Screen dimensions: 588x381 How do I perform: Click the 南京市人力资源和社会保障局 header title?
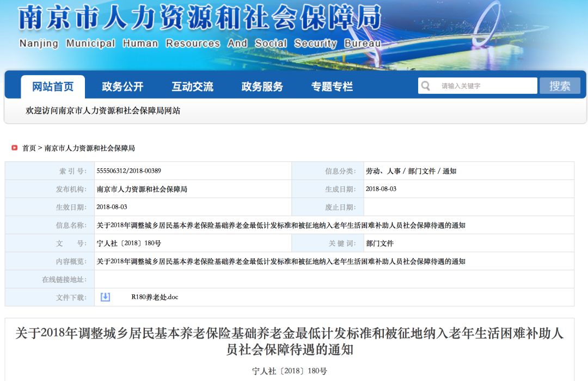(x=199, y=17)
